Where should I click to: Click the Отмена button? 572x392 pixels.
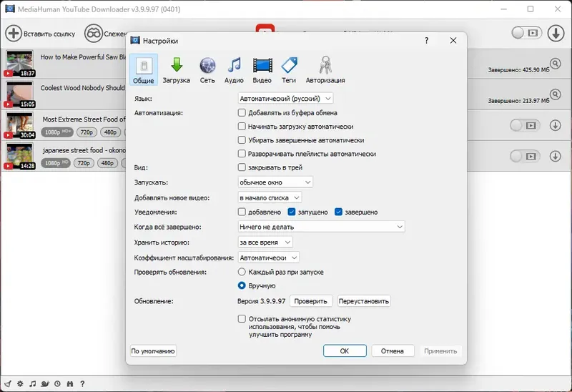pyautogui.click(x=393, y=351)
